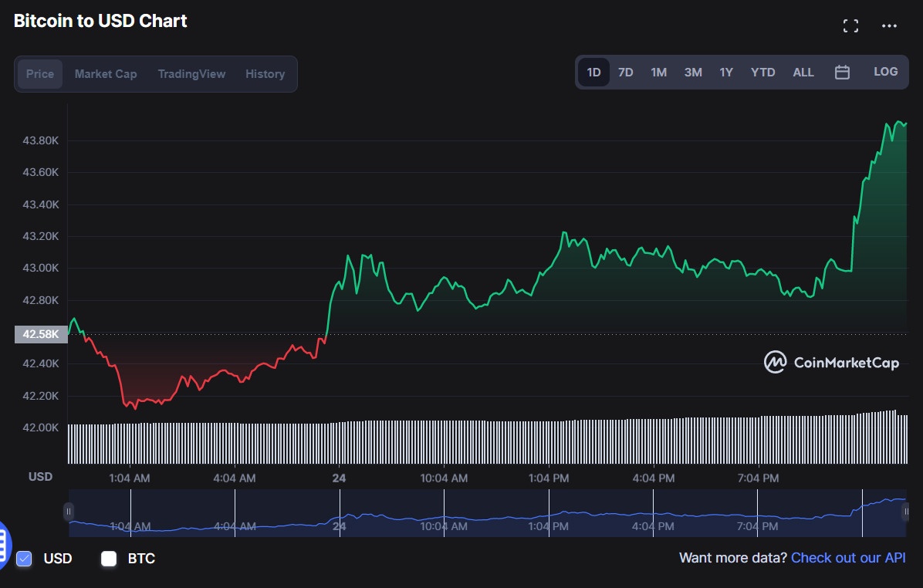
Task: Enter fullscreen chart mode
Action: click(850, 26)
